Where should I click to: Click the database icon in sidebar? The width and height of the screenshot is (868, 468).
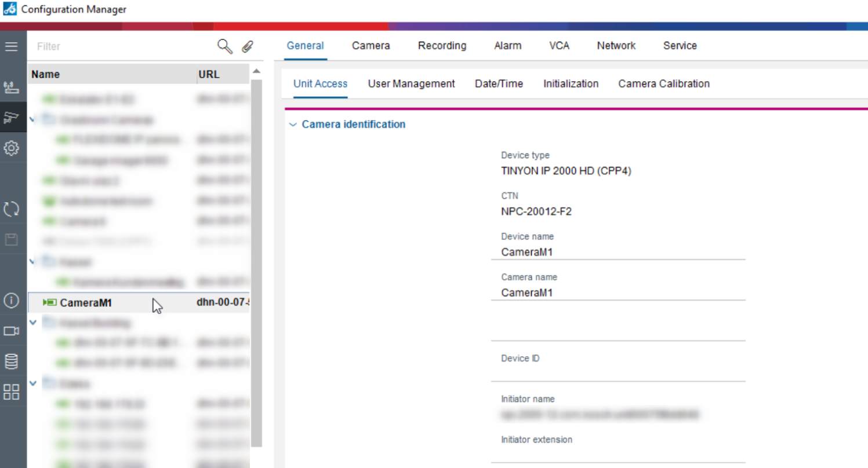pyautogui.click(x=12, y=361)
